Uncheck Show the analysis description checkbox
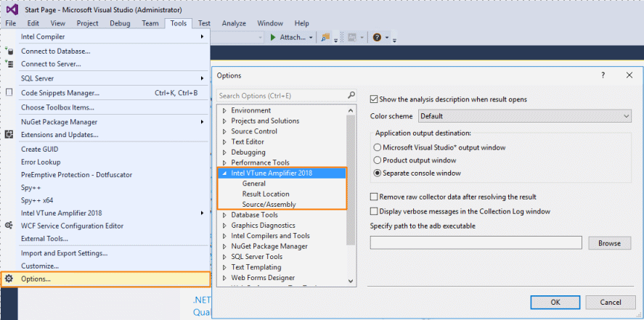 pyautogui.click(x=374, y=99)
